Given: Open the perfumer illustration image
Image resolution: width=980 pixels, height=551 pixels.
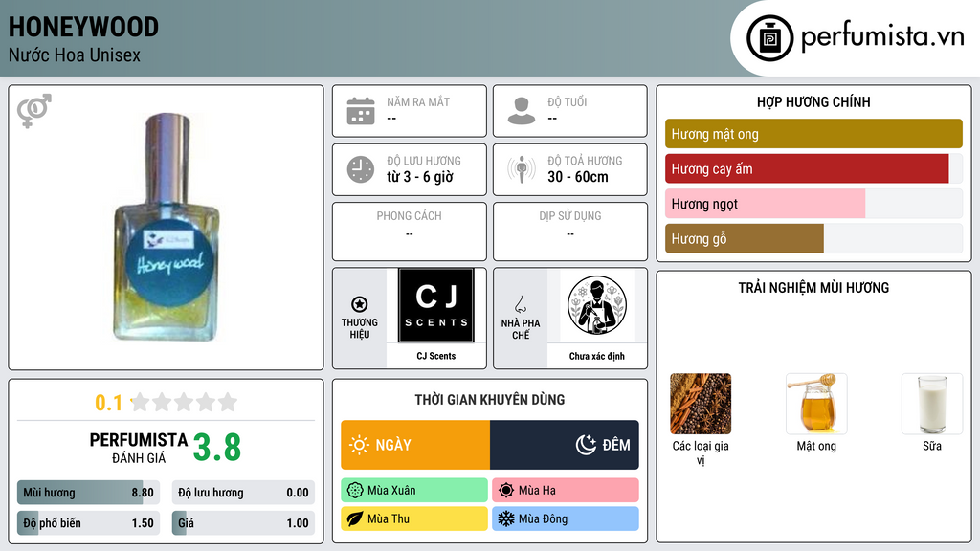Looking at the screenshot, I should 597,305.
